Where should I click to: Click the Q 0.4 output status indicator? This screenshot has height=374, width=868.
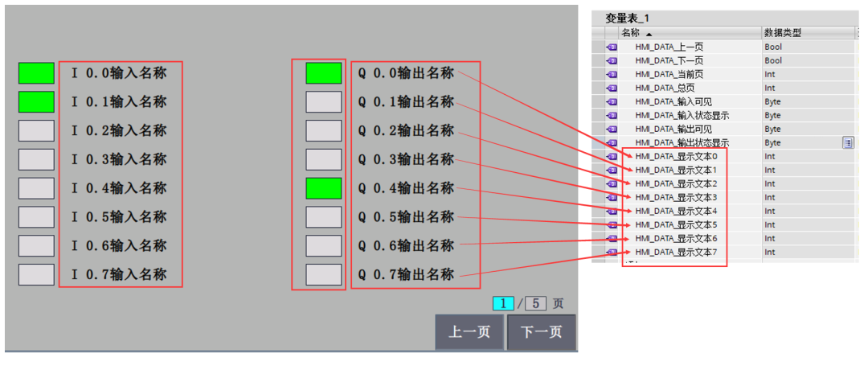click(324, 188)
